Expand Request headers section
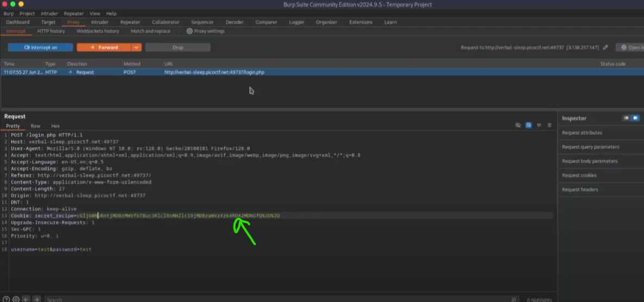 pyautogui.click(x=580, y=190)
